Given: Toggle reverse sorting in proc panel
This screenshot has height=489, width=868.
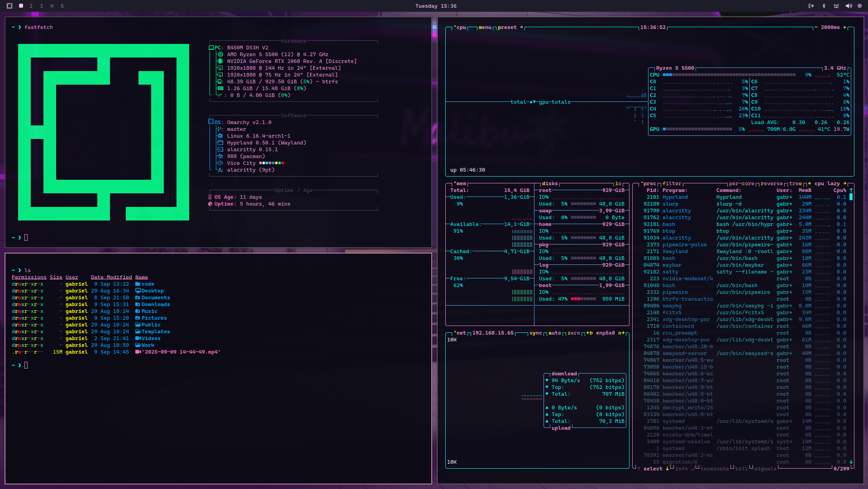Looking at the screenshot, I should (772, 183).
